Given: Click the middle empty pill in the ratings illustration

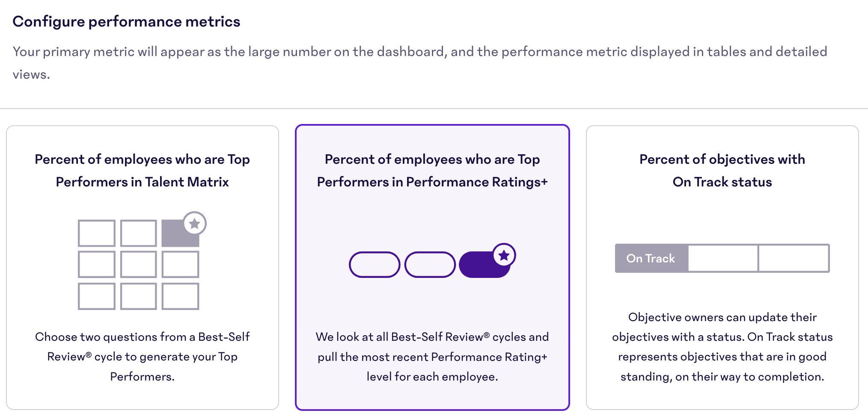Looking at the screenshot, I should [x=430, y=265].
